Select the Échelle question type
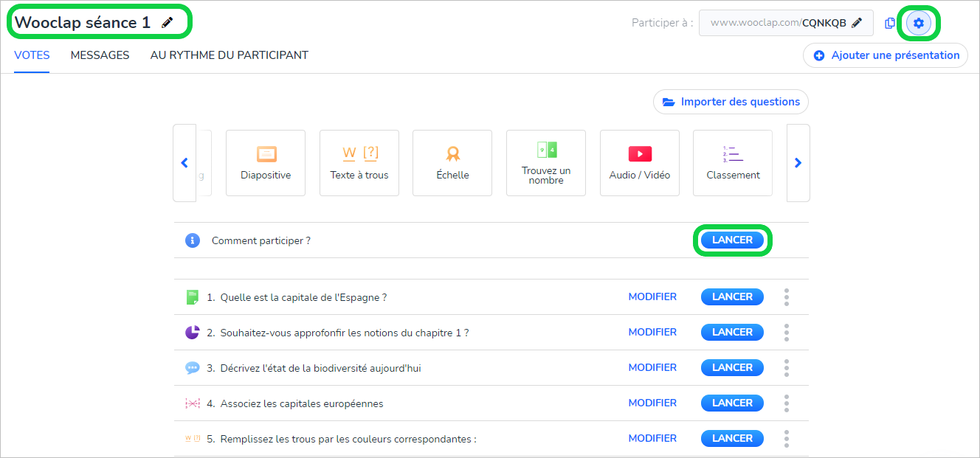 (452, 163)
